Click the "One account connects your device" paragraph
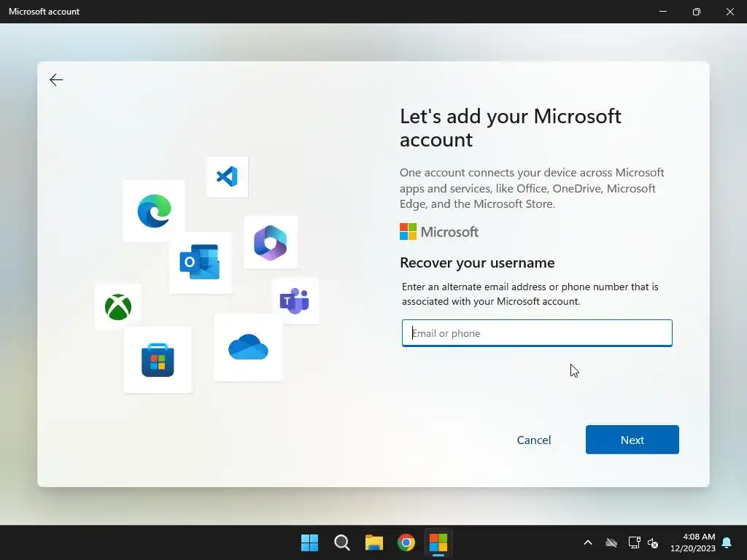747x560 pixels. pyautogui.click(x=532, y=188)
